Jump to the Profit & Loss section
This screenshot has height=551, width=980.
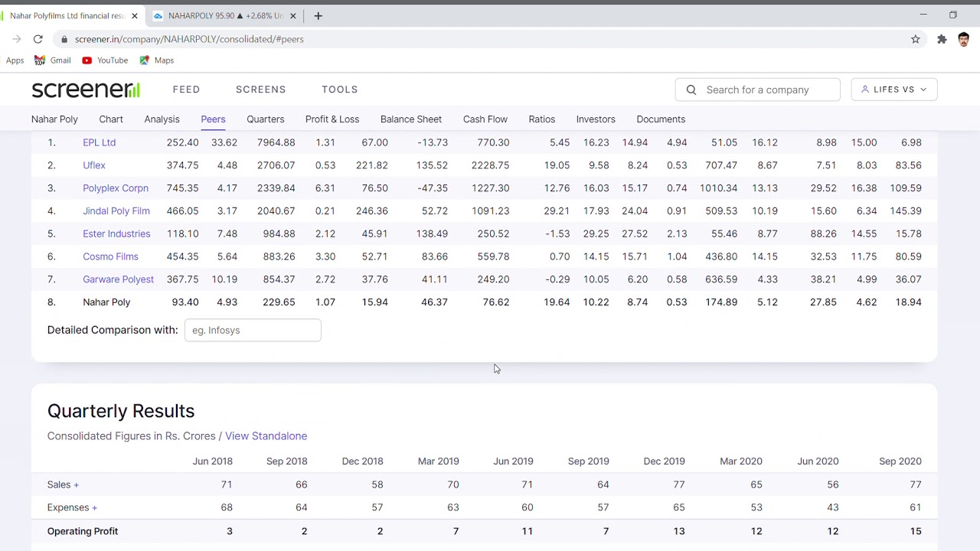tap(332, 119)
